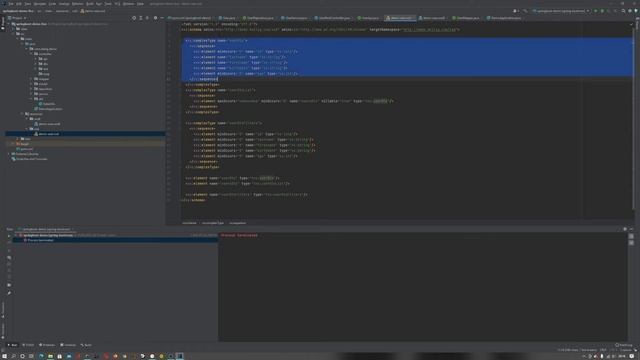Start debugging with the bug icon
This screenshot has height=360, width=640.
coord(602,11)
